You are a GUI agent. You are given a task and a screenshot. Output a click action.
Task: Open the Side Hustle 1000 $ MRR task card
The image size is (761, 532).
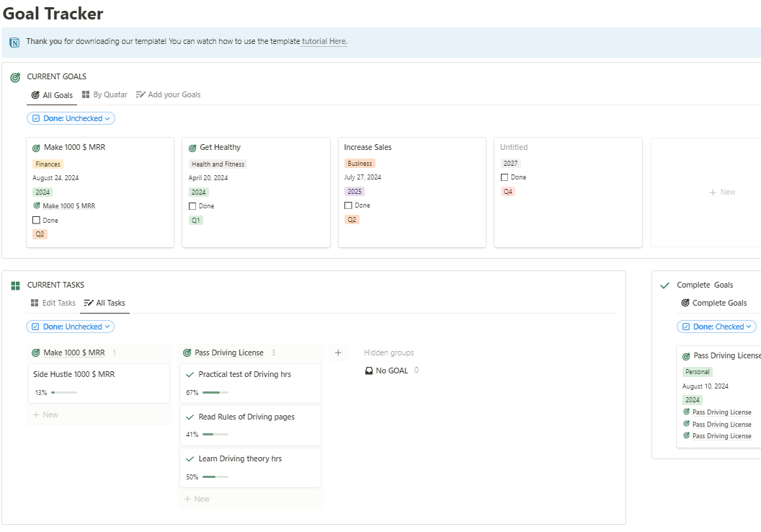coord(74,375)
